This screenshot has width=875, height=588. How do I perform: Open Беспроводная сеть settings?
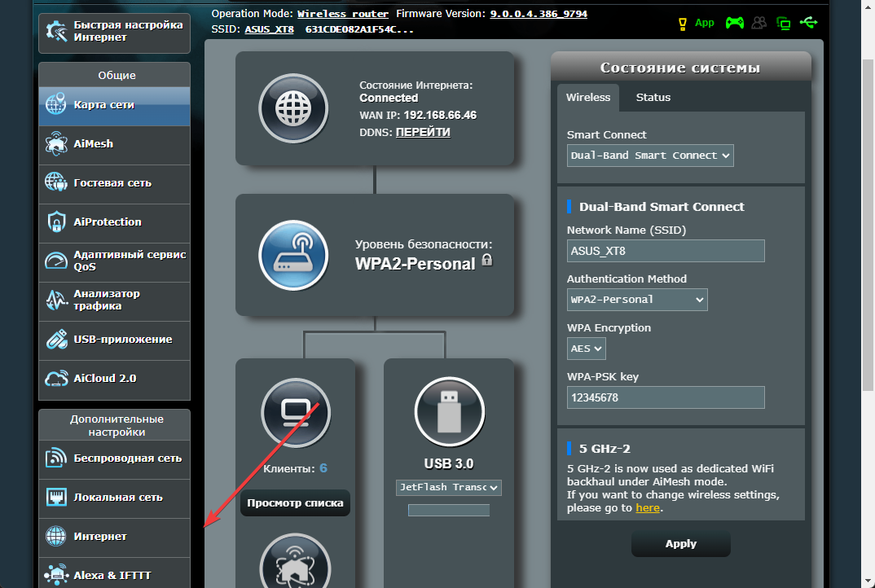click(x=114, y=459)
